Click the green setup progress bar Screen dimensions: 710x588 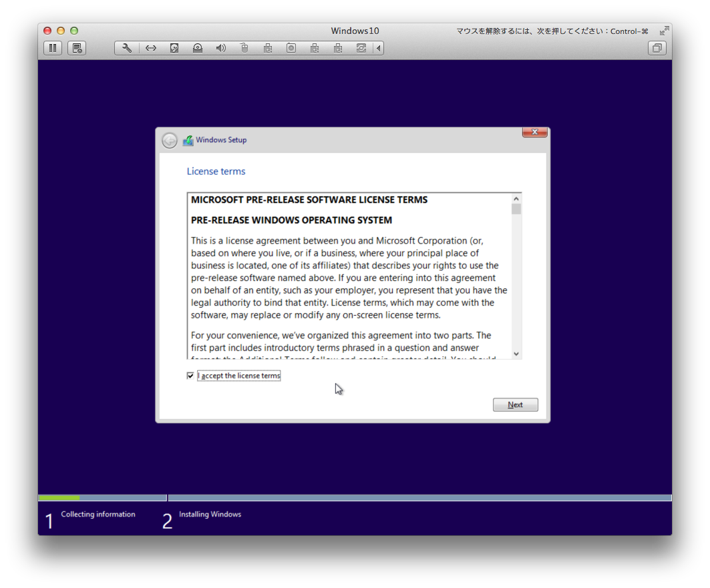point(59,498)
